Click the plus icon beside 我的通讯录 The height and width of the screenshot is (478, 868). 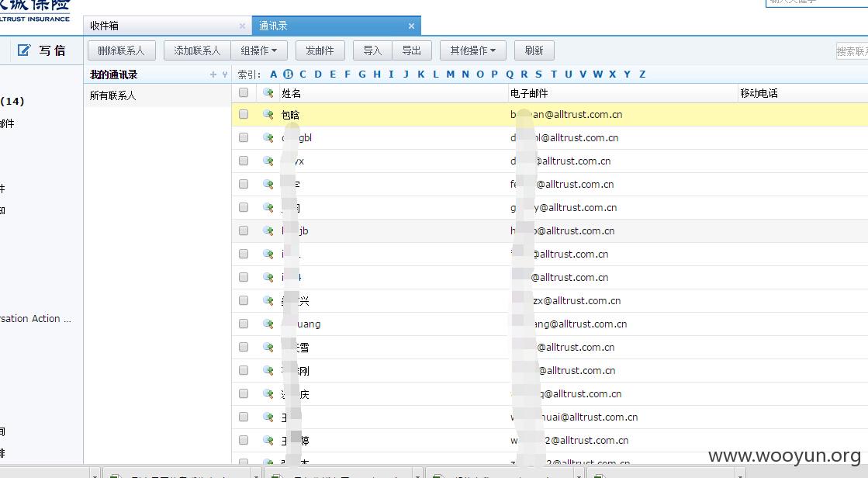click(x=213, y=74)
